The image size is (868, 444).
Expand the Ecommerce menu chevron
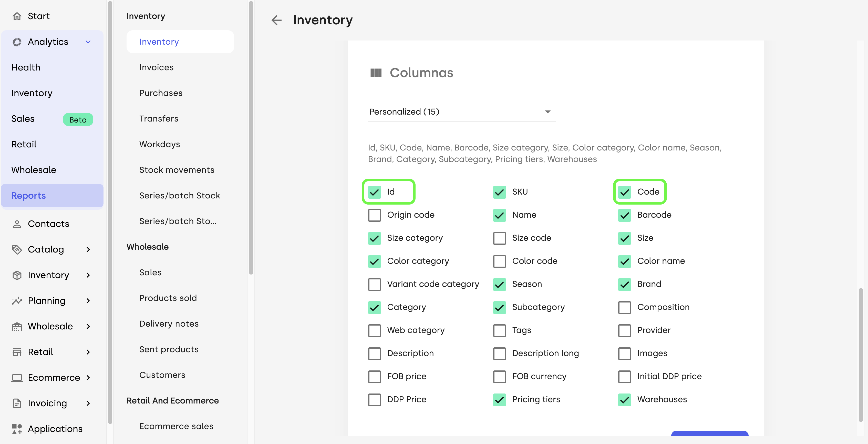pyautogui.click(x=88, y=378)
